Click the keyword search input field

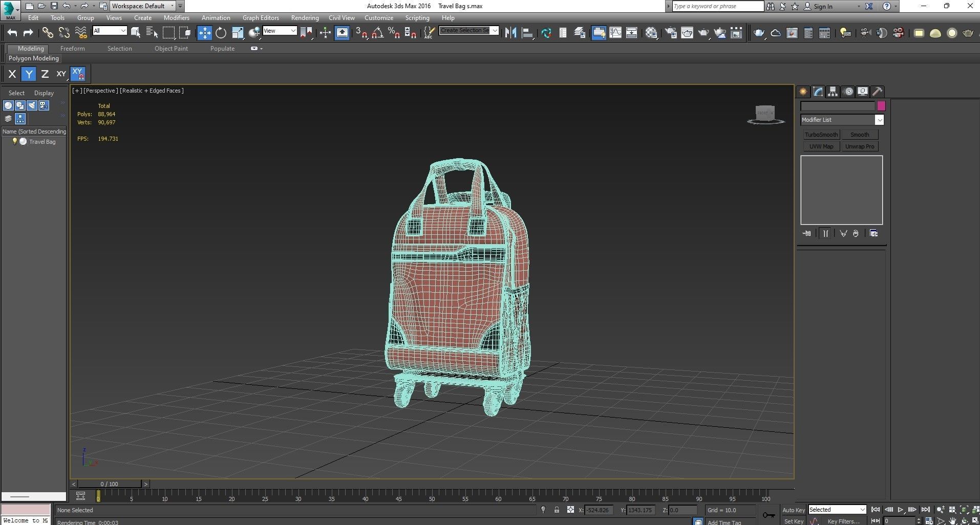(x=717, y=6)
